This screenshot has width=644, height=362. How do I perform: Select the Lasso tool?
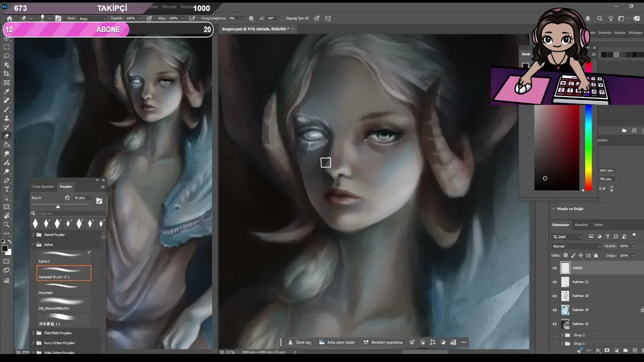tap(7, 56)
